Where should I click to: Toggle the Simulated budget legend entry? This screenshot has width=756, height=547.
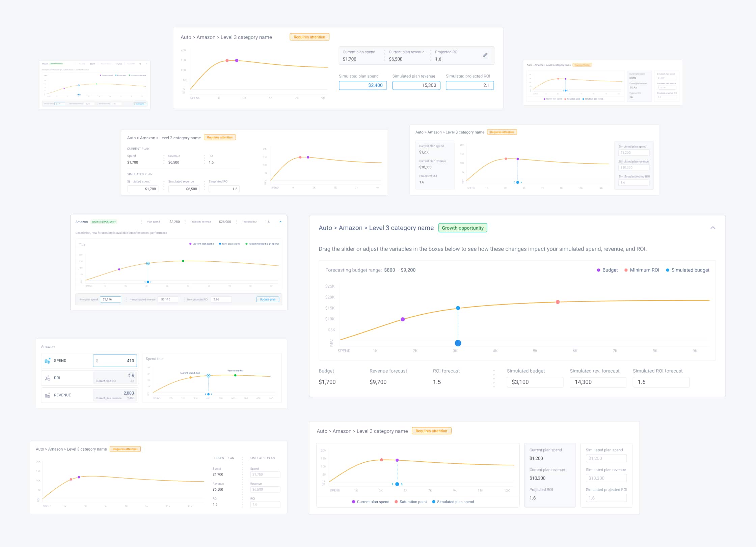687,270
